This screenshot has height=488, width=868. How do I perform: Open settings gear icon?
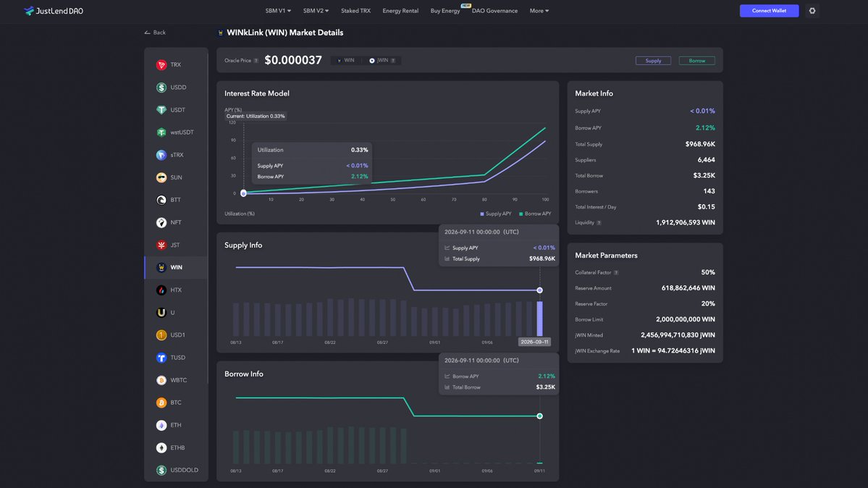pos(812,11)
